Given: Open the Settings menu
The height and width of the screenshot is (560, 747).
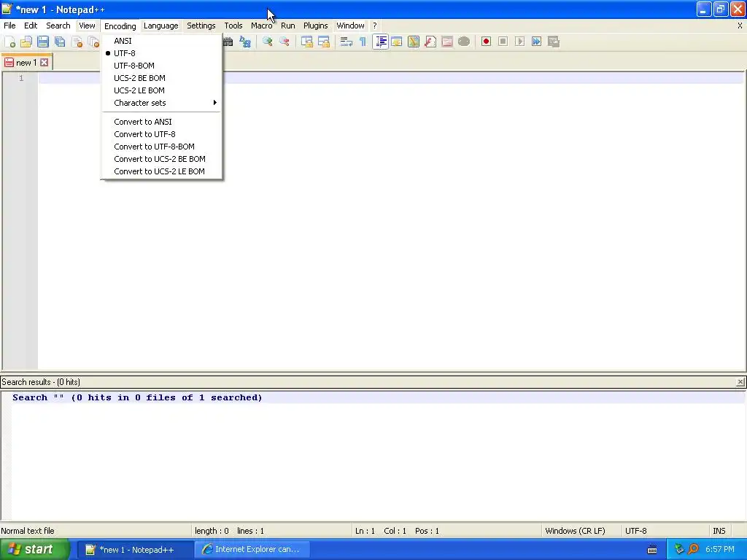Looking at the screenshot, I should pos(201,26).
